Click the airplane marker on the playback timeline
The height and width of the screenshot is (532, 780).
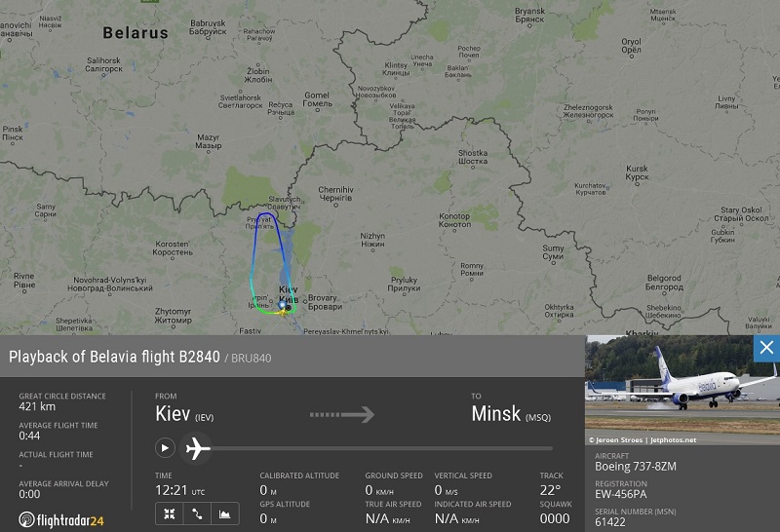point(198,448)
